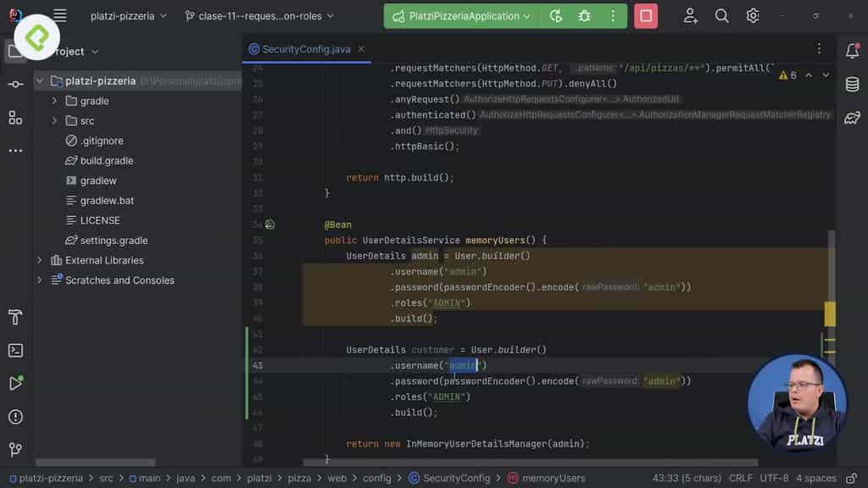
Task: Open the Database tool window
Action: coord(852,84)
